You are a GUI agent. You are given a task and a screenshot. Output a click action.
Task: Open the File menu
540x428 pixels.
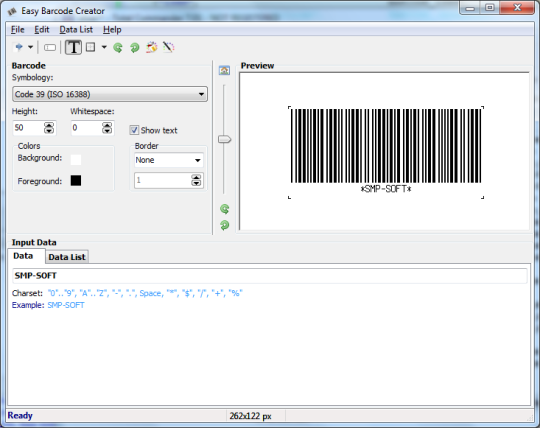(x=18, y=30)
